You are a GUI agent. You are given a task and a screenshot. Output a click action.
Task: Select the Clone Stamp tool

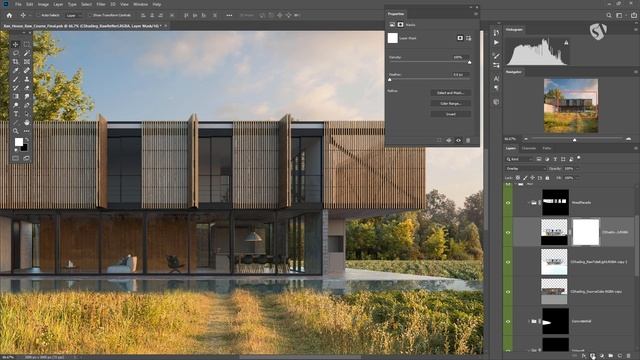coord(27,79)
